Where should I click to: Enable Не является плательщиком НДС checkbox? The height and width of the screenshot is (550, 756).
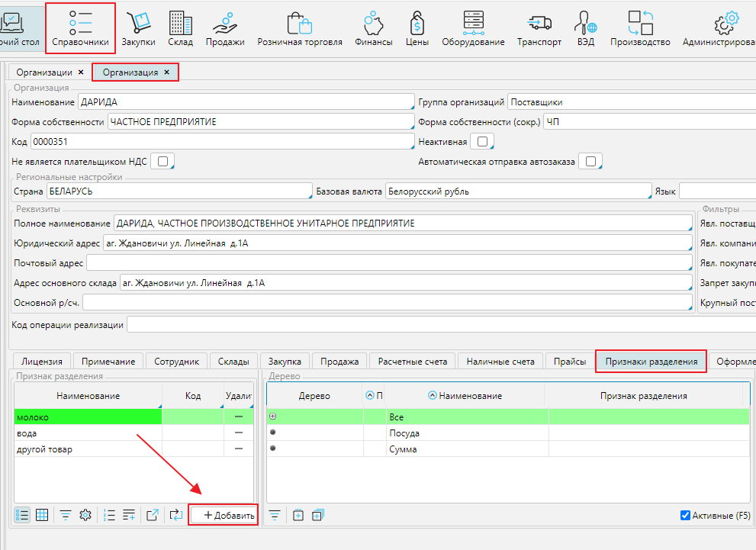coord(163,161)
